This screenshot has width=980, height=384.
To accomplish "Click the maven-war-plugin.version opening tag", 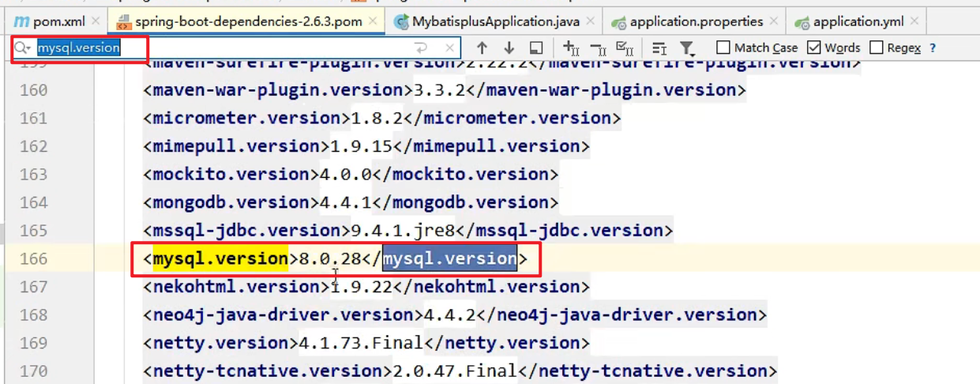I will pyautogui.click(x=278, y=90).
